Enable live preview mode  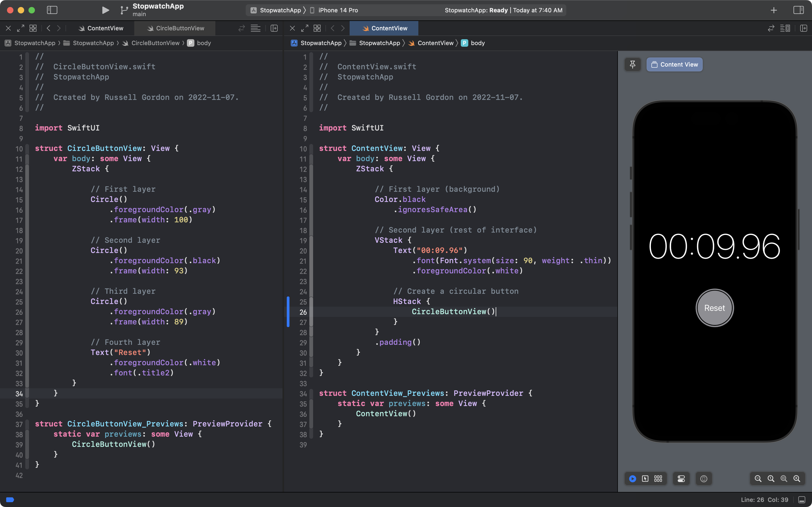click(x=632, y=479)
